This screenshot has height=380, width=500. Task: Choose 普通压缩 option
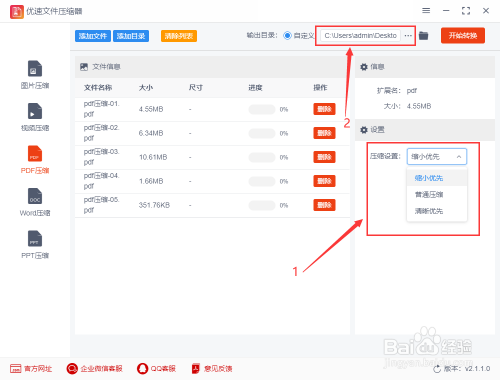click(x=437, y=194)
